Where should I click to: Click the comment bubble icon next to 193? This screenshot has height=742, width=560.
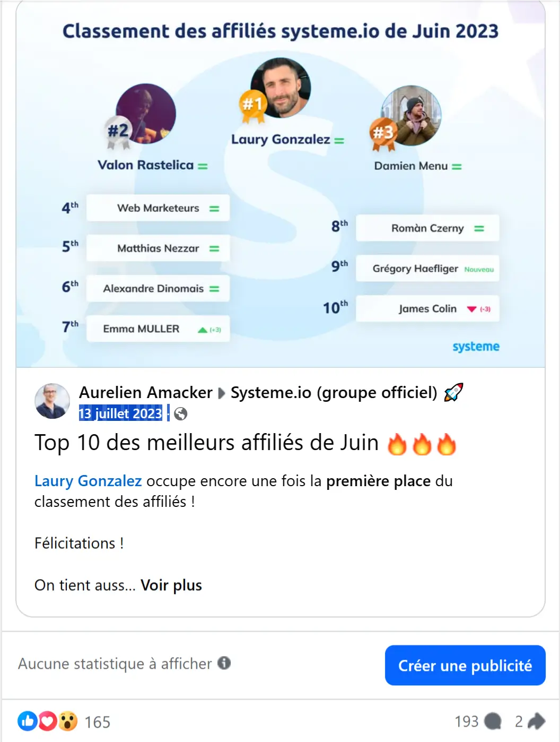coord(493,721)
